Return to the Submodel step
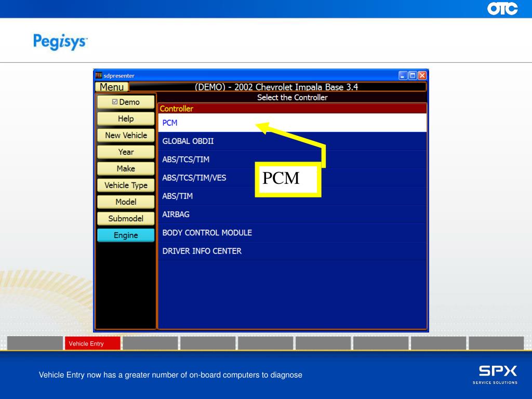The width and height of the screenshot is (532, 399). point(126,219)
